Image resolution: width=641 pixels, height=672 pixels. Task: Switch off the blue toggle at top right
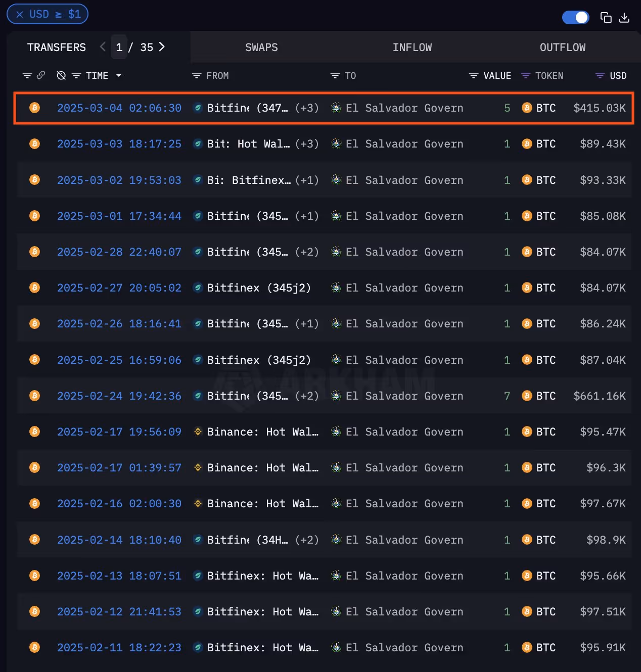pyautogui.click(x=575, y=17)
